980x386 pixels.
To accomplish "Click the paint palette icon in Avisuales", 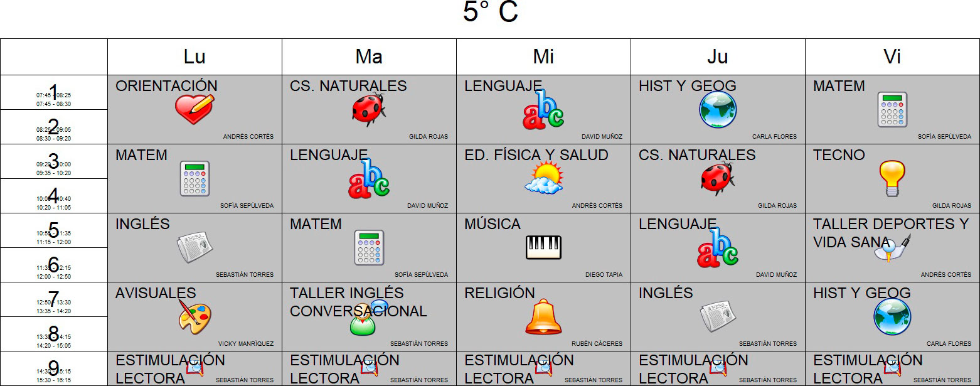I will coord(194,316).
